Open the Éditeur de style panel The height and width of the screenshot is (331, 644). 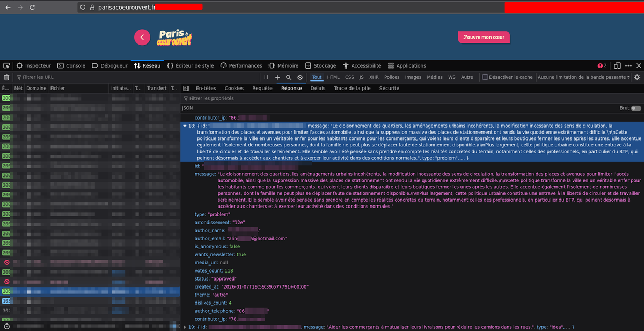pyautogui.click(x=191, y=65)
